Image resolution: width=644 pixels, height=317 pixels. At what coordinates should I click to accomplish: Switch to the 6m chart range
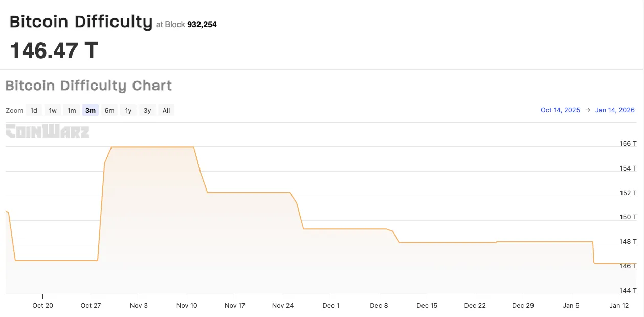(109, 110)
